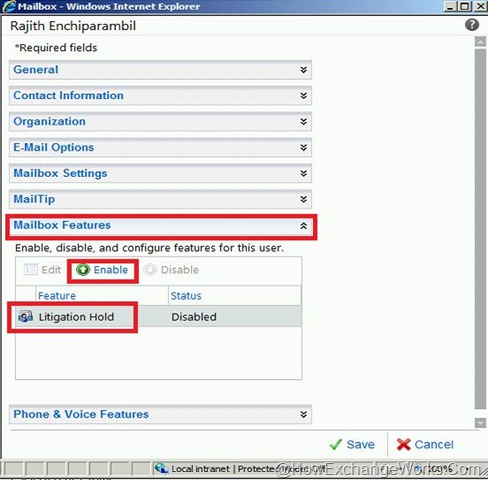Click the Edit label text
488x480 pixels.
[x=51, y=270]
